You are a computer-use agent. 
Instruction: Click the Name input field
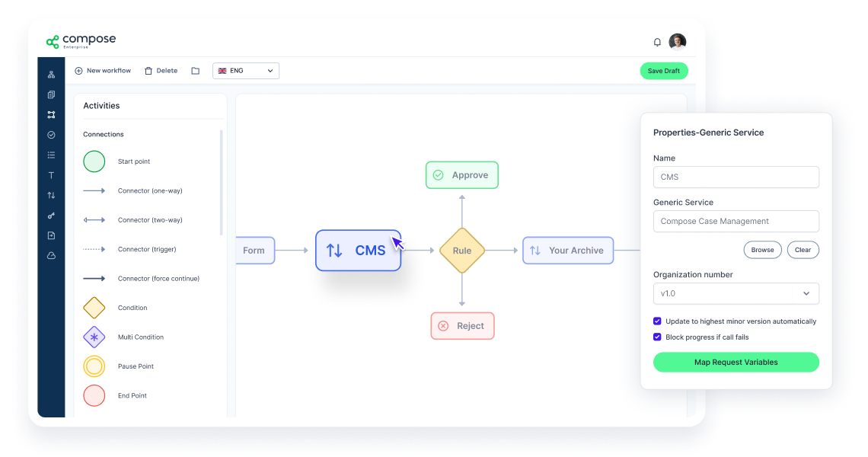(x=736, y=177)
